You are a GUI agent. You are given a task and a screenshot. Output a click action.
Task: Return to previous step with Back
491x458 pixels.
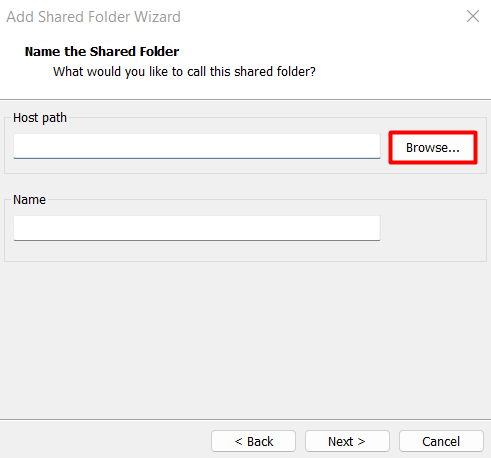(253, 441)
